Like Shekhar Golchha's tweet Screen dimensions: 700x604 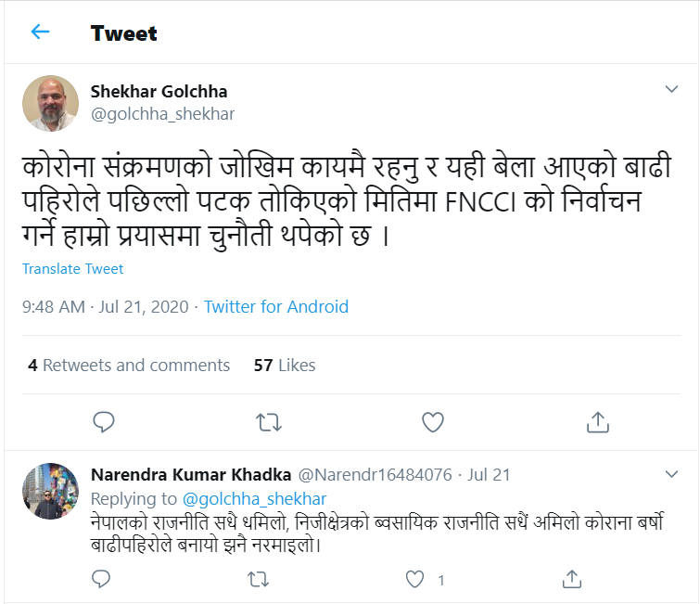(x=432, y=422)
